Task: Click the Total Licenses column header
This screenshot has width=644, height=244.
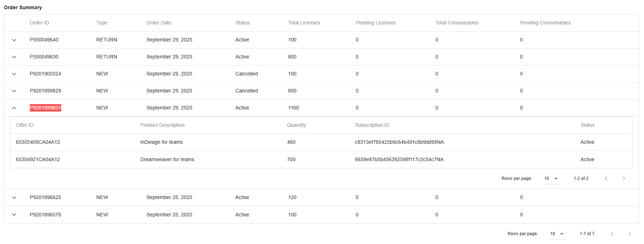Action: [304, 23]
